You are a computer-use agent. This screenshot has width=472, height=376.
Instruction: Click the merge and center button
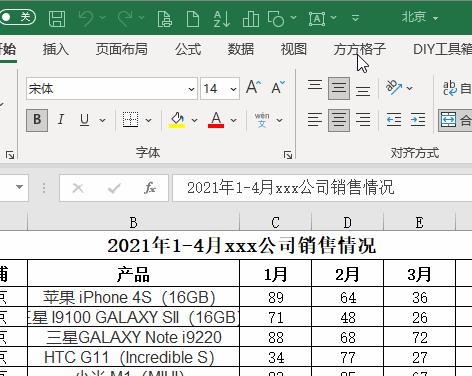455,120
